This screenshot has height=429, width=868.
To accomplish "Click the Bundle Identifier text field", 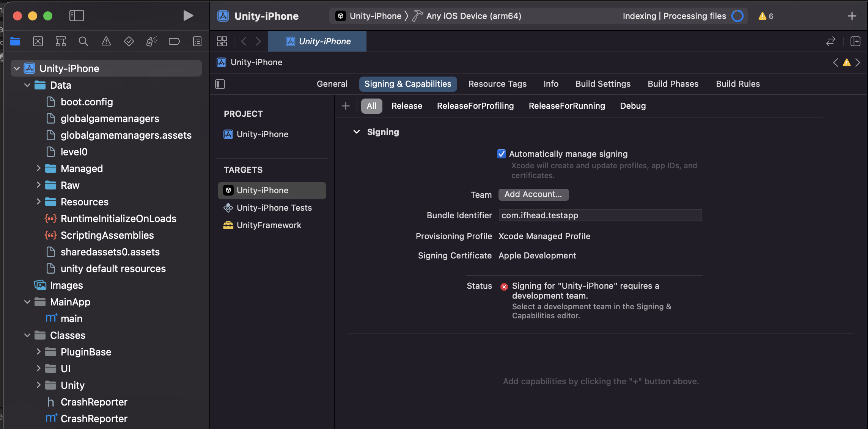I will point(600,215).
